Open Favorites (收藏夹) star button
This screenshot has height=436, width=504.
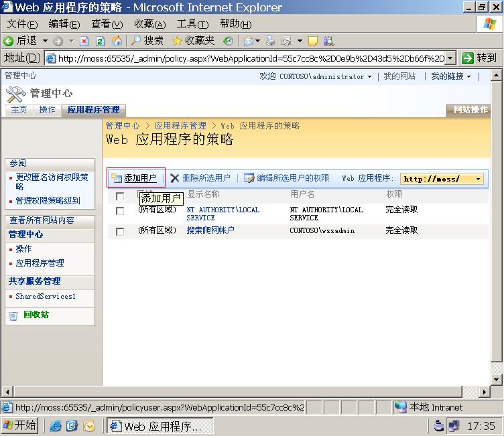point(193,41)
